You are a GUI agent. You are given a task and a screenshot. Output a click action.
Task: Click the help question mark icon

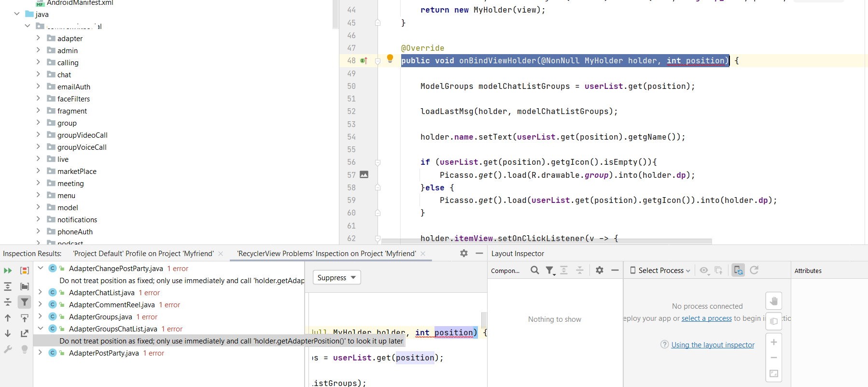(x=665, y=344)
